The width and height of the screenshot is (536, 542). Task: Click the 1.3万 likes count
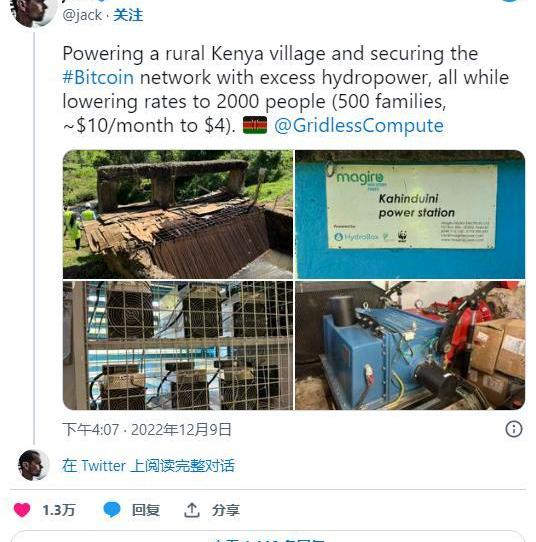(x=58, y=510)
